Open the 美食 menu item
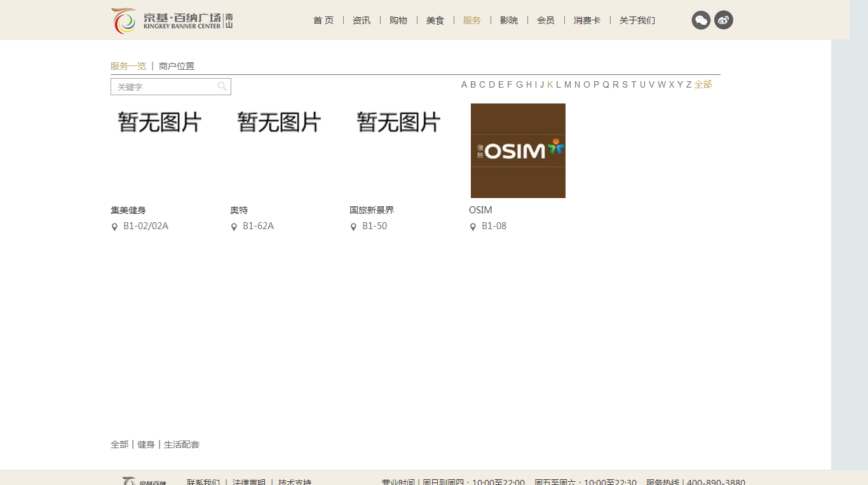 click(436, 20)
